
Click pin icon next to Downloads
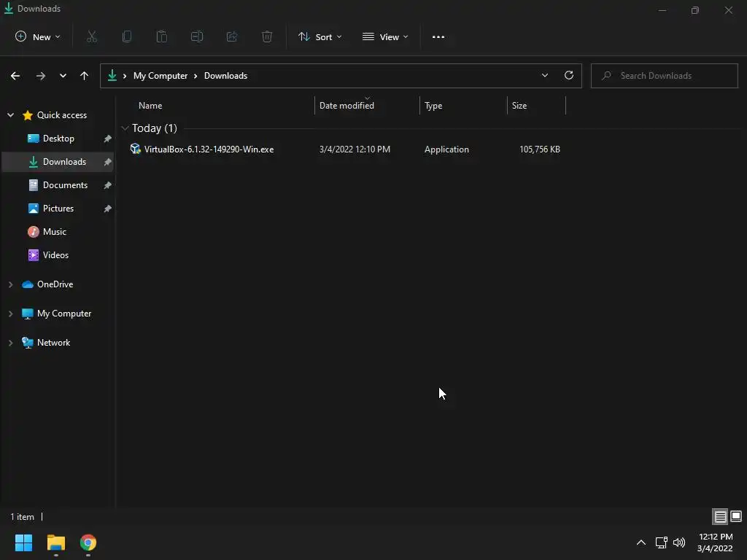pyautogui.click(x=108, y=162)
